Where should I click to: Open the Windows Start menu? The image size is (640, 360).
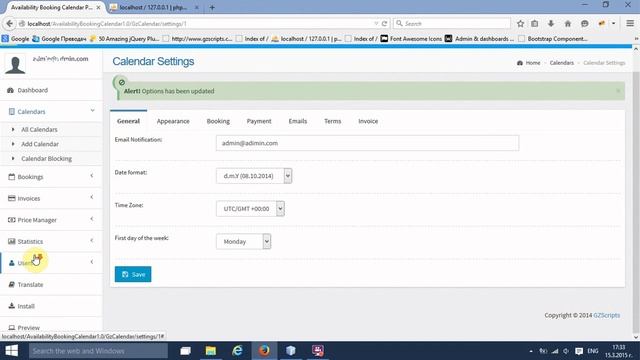coord(11,351)
